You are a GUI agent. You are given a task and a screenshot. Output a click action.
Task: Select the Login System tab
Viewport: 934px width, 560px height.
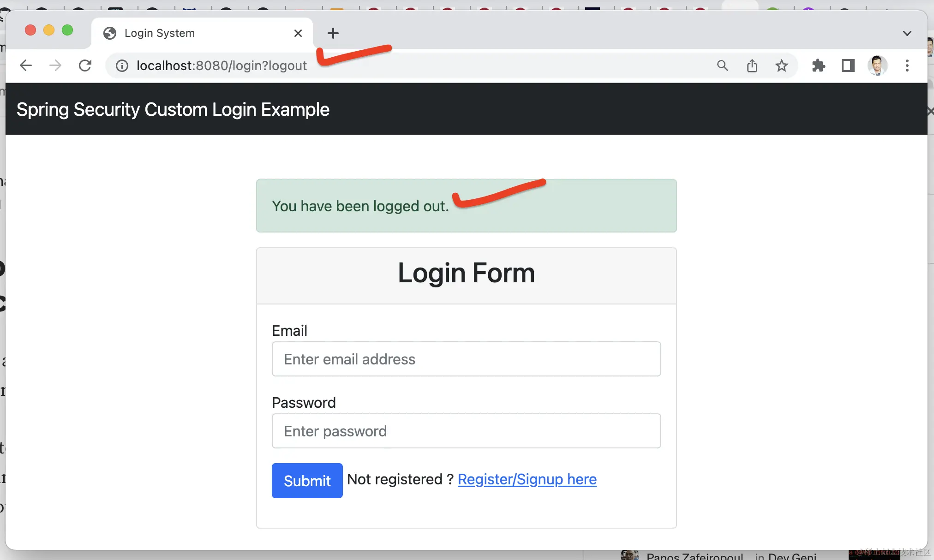point(202,33)
